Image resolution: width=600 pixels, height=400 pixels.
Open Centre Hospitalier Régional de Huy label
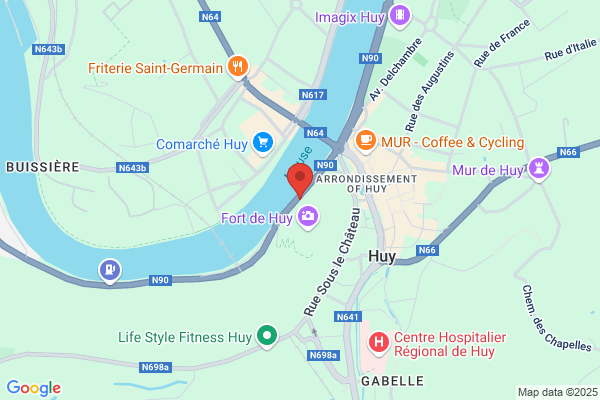(x=450, y=344)
